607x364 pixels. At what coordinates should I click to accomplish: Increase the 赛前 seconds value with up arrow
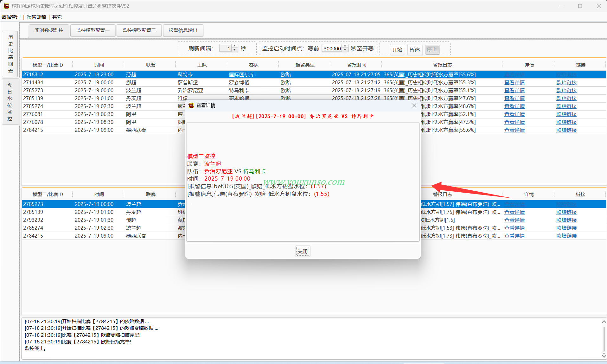tap(345, 47)
